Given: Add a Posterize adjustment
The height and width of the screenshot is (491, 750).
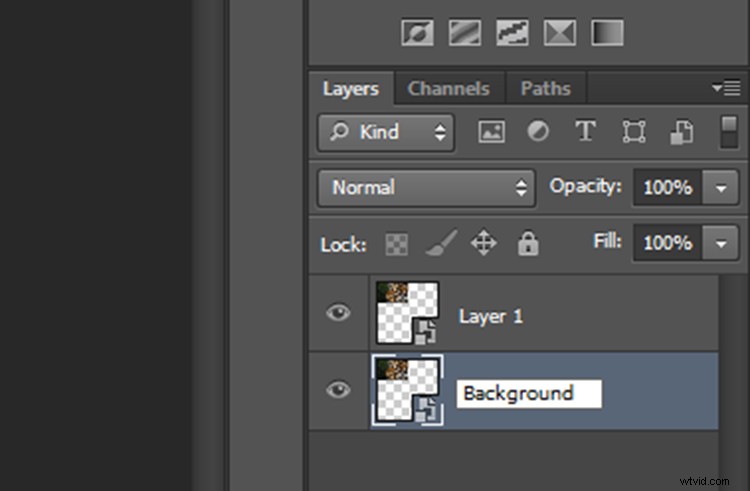Looking at the screenshot, I should pyautogui.click(x=464, y=33).
